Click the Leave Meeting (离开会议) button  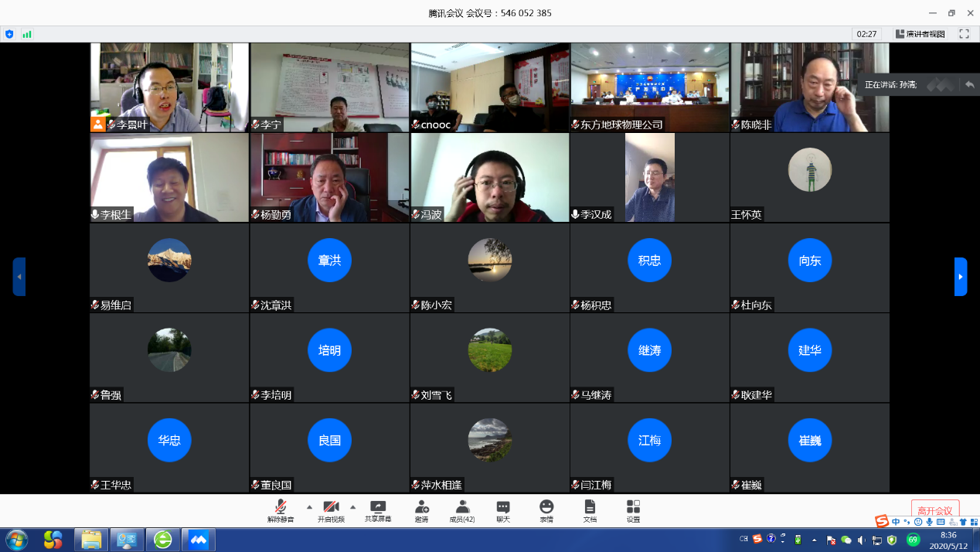pos(935,510)
